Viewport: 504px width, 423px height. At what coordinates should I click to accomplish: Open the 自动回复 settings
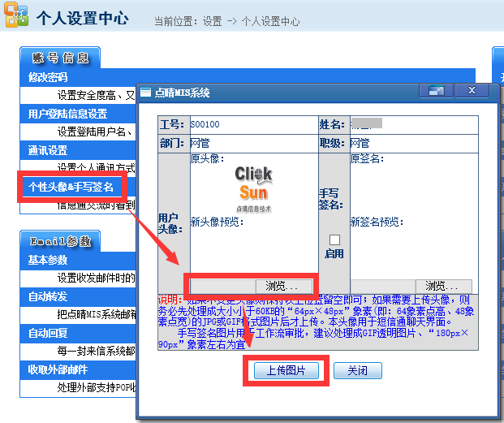click(x=48, y=333)
